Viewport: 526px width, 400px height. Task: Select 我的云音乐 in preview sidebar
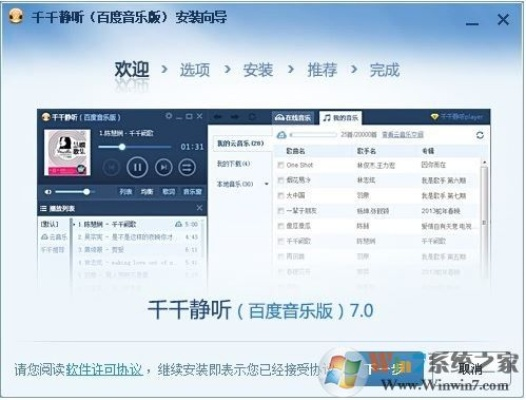(241, 143)
